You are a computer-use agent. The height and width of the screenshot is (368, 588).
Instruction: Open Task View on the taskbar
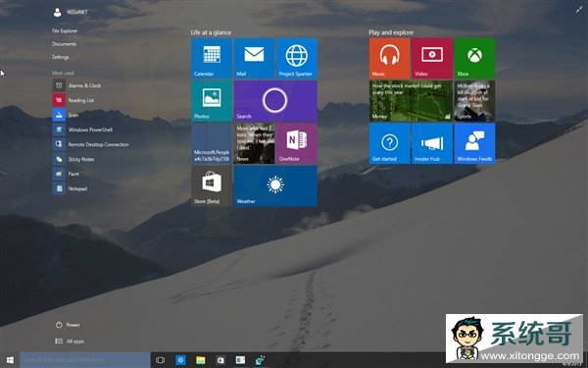point(160,360)
